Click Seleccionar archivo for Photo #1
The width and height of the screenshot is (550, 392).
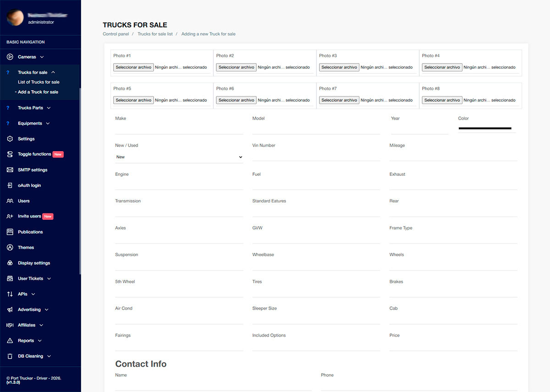(133, 67)
